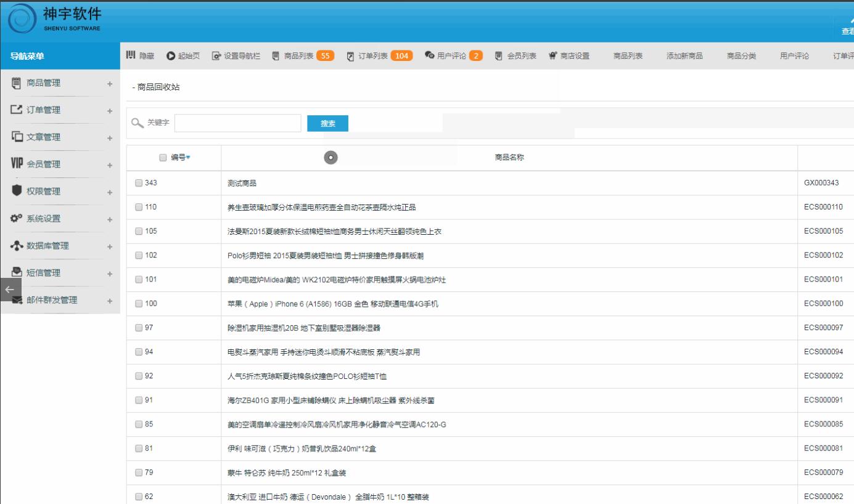The image size is (854, 504).
Task: Click the hide sidebar icon in toolbar
Action: pos(131,56)
